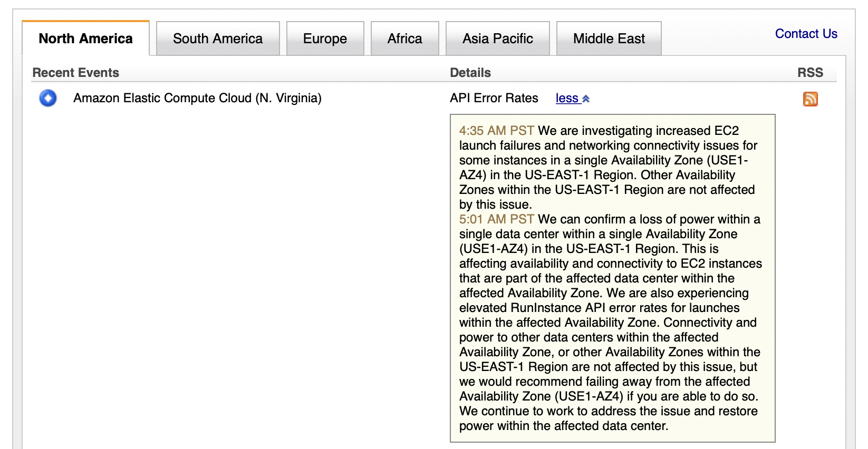Open the orange RSS feed icon
Viewport: 868px width, 449px height.
click(810, 99)
